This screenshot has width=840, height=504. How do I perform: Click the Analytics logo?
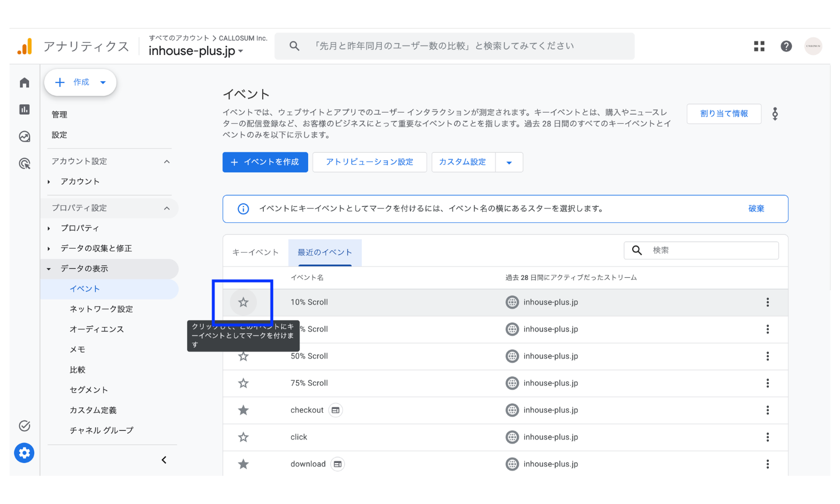point(25,46)
